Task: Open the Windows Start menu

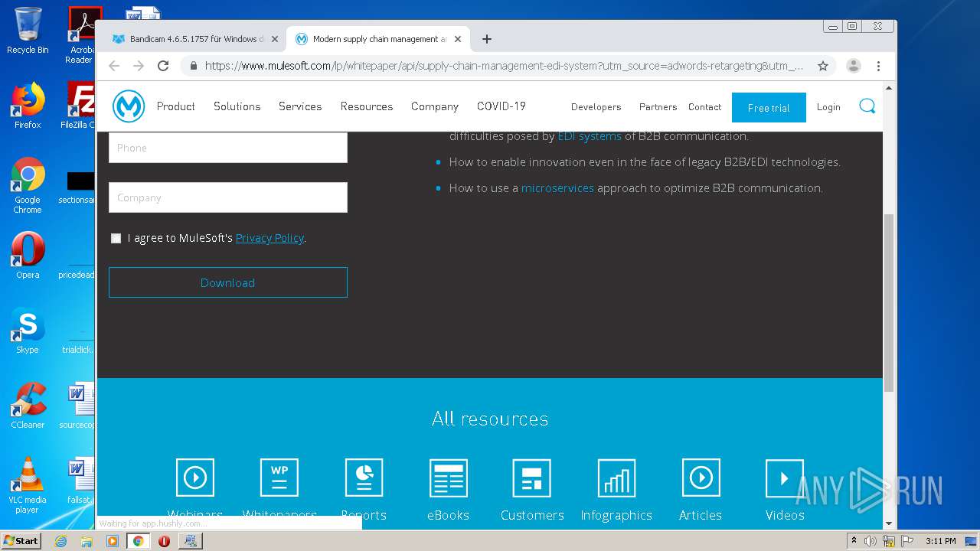Action: pos(21,541)
